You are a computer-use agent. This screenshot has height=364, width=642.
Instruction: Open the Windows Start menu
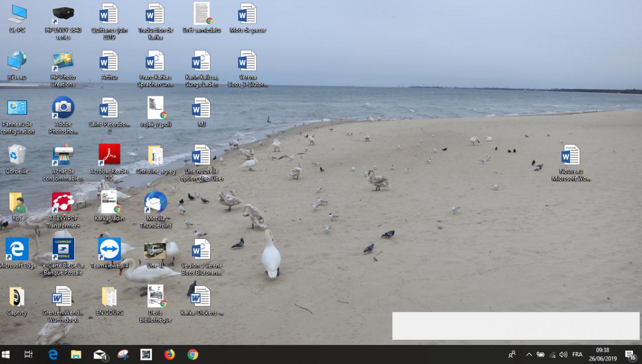(x=6, y=354)
